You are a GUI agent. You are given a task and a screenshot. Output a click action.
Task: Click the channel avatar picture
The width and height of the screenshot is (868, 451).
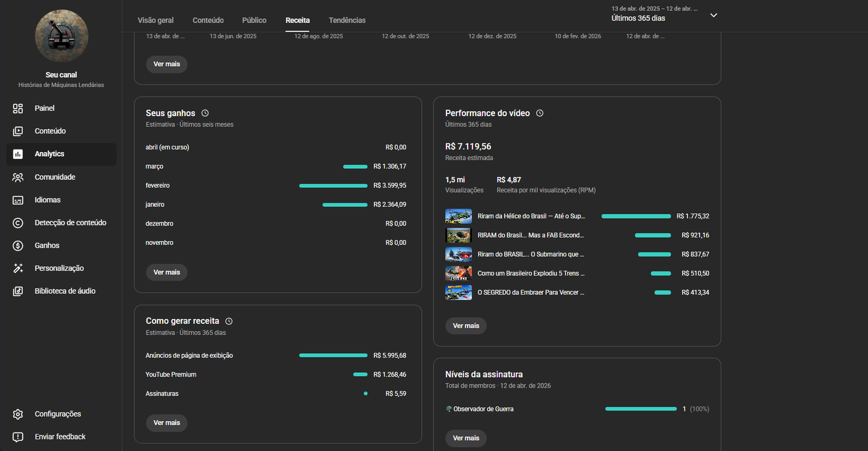coord(61,36)
